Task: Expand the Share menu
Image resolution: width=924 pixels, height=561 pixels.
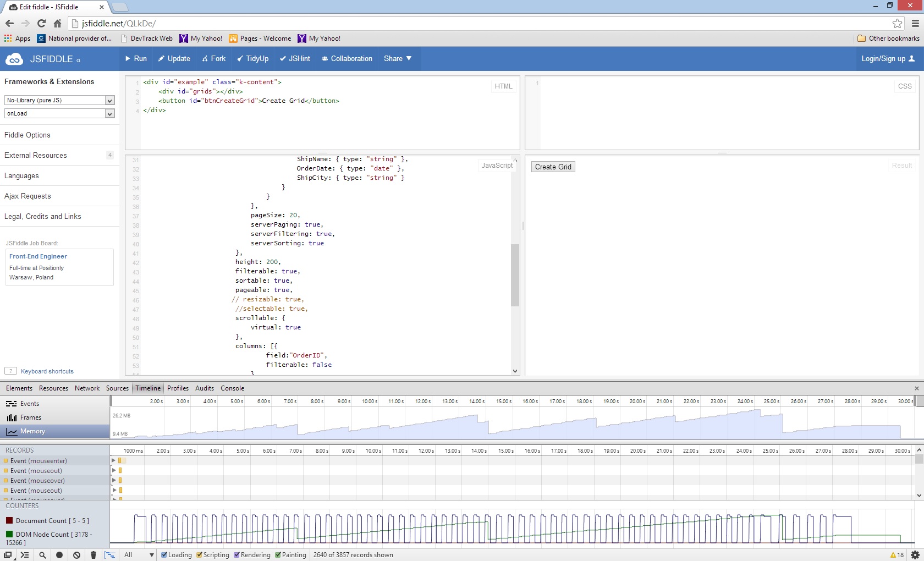Action: click(x=398, y=58)
